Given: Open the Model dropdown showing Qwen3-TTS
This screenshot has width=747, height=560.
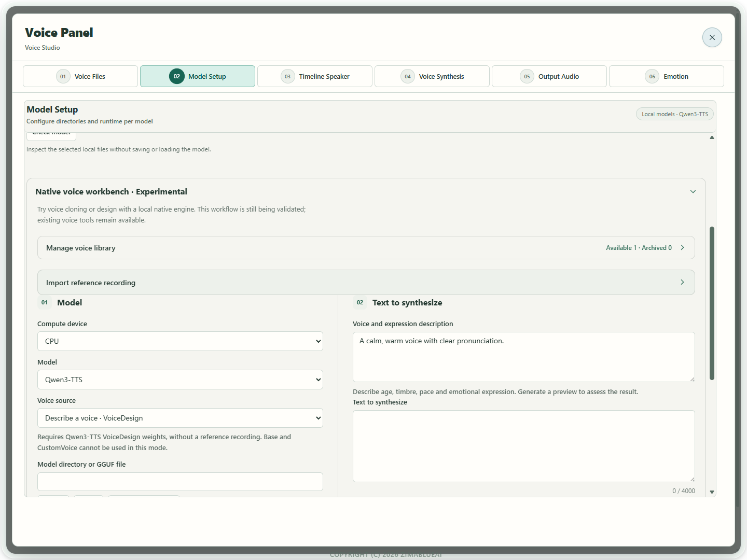Looking at the screenshot, I should [x=180, y=380].
